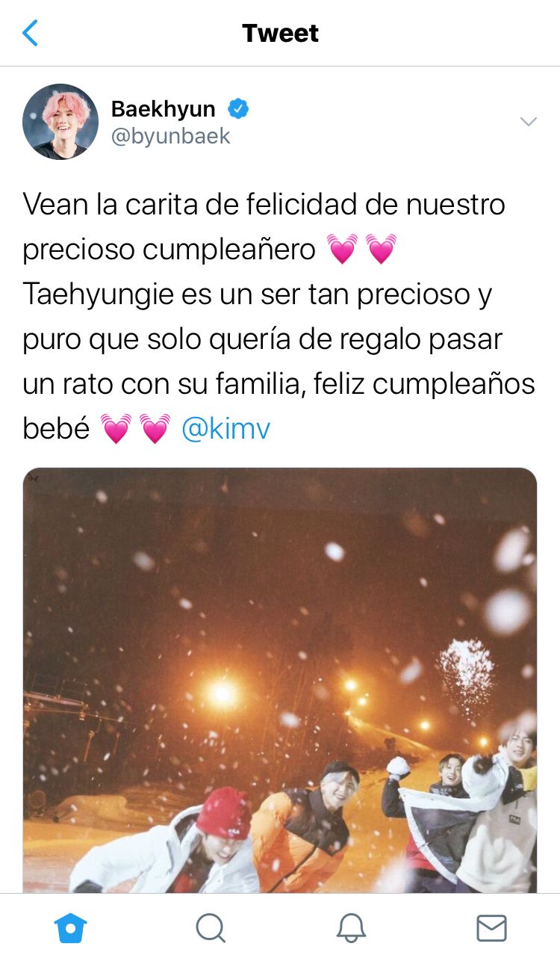Open the Messages envelope tab

[x=491, y=928]
